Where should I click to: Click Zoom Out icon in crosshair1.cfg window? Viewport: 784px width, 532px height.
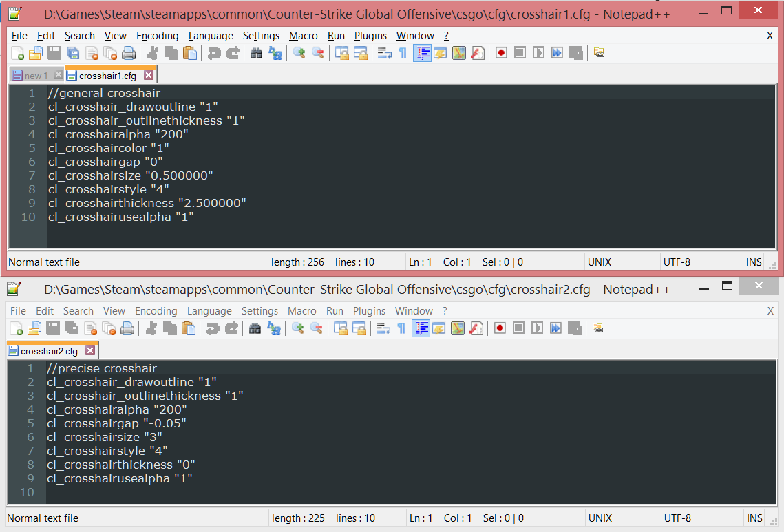[x=317, y=53]
